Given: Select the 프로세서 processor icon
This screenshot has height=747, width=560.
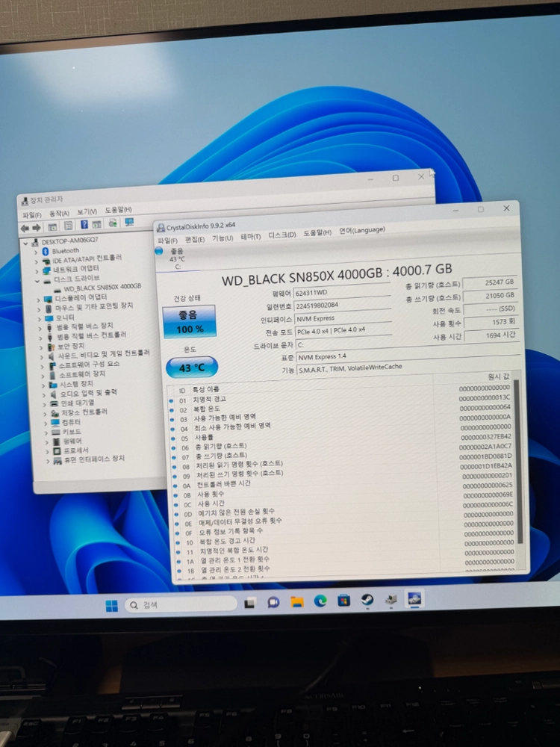Looking at the screenshot, I should pyautogui.click(x=57, y=450).
